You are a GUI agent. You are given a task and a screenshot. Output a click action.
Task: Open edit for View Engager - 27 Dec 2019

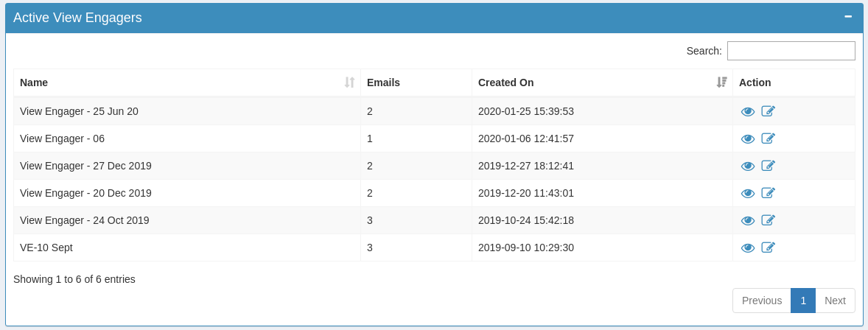point(768,166)
